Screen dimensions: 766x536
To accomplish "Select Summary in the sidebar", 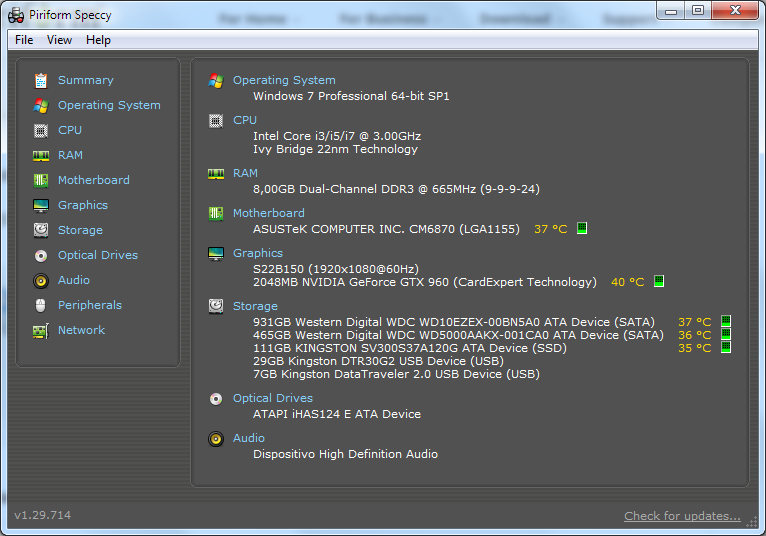I will pyautogui.click(x=85, y=80).
